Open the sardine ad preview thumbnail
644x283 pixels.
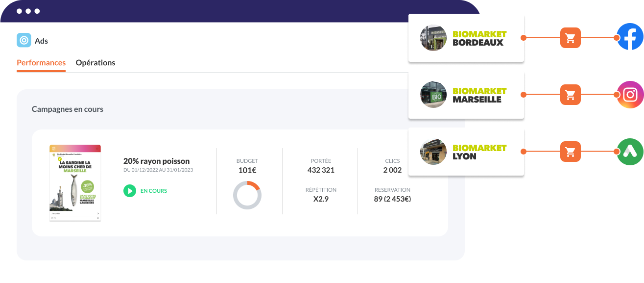tap(75, 182)
